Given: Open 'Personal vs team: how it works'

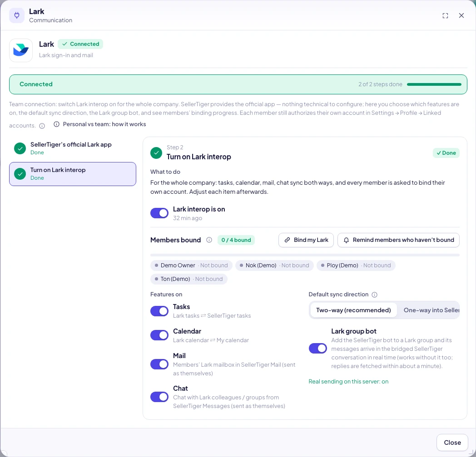Looking at the screenshot, I should coord(100,124).
